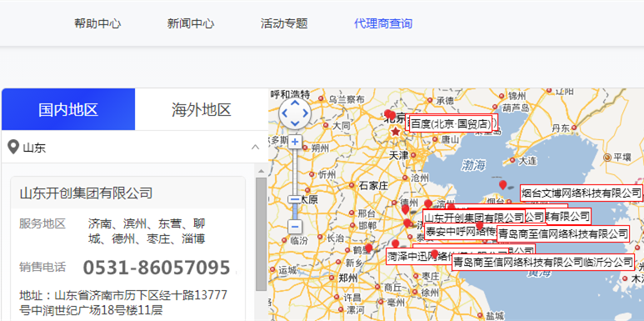
Task: Pan the map right with the right arrow
Action: coord(305,113)
